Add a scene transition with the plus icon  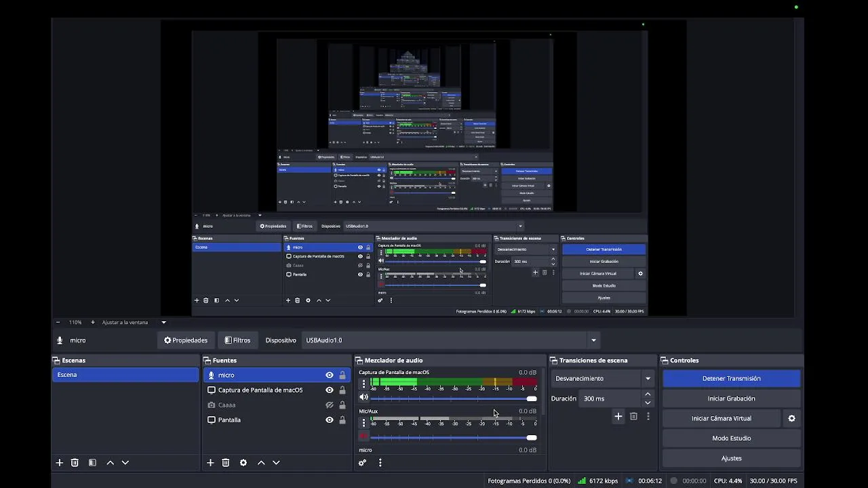pyautogui.click(x=618, y=417)
